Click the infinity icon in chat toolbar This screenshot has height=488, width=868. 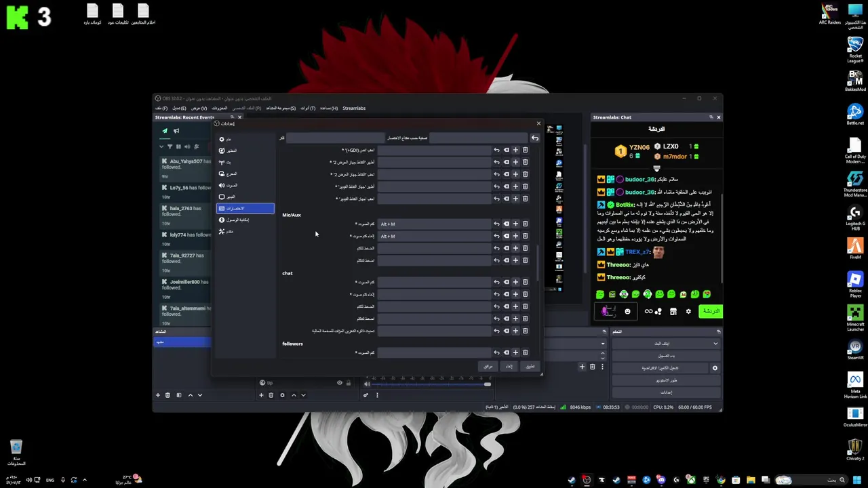648,312
